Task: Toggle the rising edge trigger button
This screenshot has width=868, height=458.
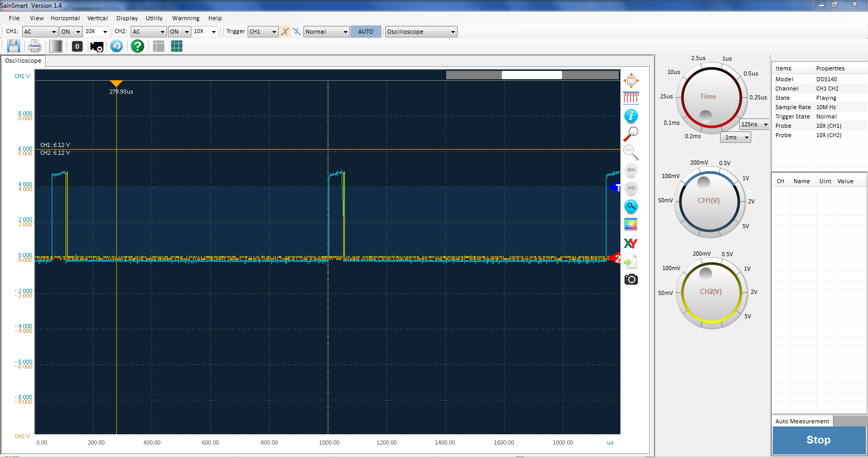Action: click(285, 32)
